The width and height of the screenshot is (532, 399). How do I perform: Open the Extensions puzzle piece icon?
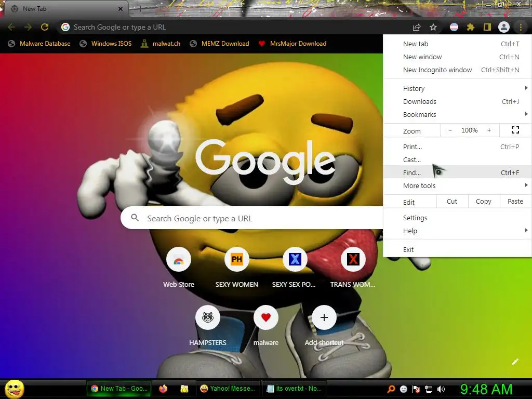(x=470, y=27)
